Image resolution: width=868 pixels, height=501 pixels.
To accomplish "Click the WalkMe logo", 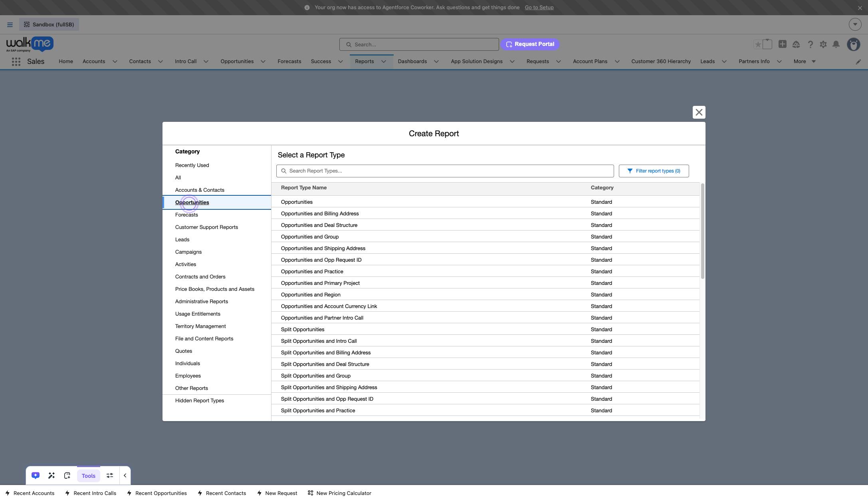I will [30, 44].
